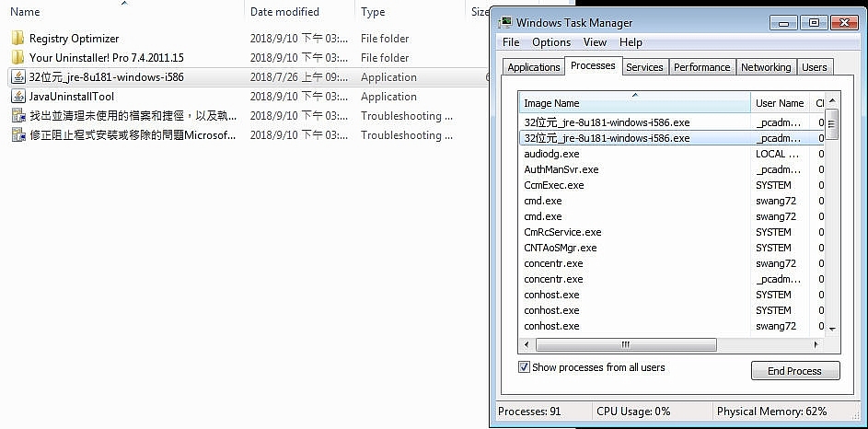Viewport: 868px width, 429px height.
Task: Switch to the Performance tab
Action: click(x=702, y=67)
